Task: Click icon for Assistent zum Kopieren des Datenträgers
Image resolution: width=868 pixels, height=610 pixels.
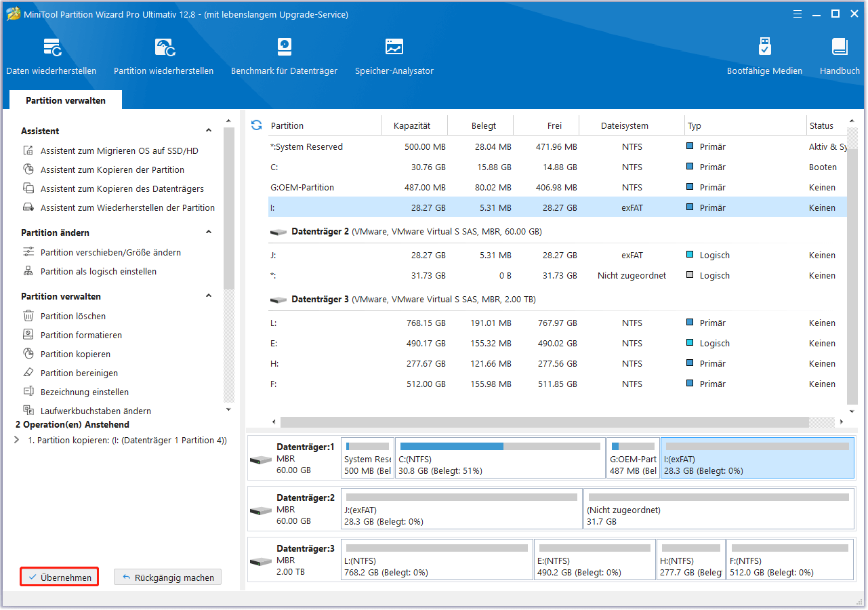Action: (x=28, y=189)
